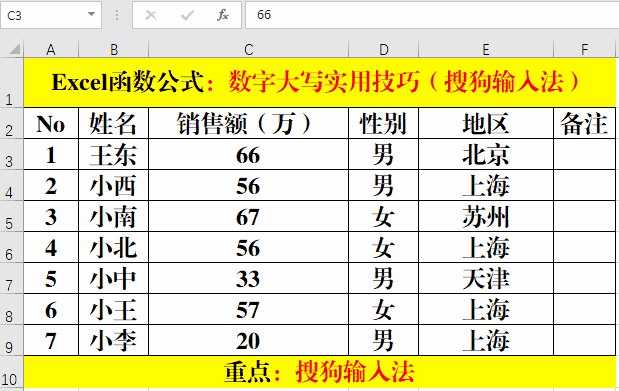
Task: Open the Name Box dropdown arrow
Action: pyautogui.click(x=91, y=15)
